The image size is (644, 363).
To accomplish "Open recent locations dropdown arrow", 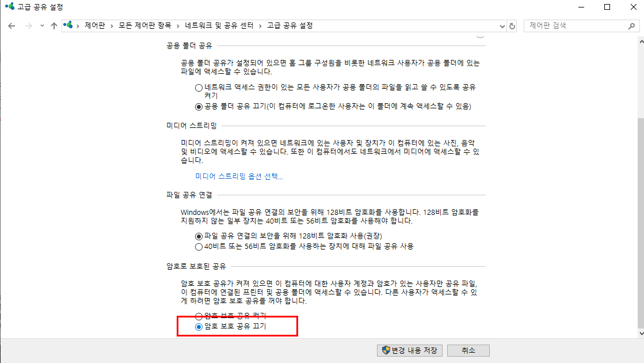I will 42,26.
